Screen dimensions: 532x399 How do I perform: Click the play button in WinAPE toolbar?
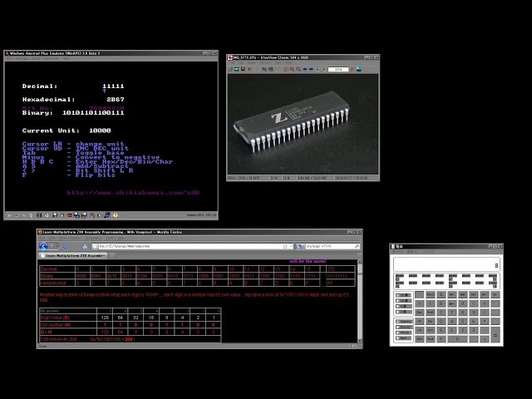coord(9,215)
